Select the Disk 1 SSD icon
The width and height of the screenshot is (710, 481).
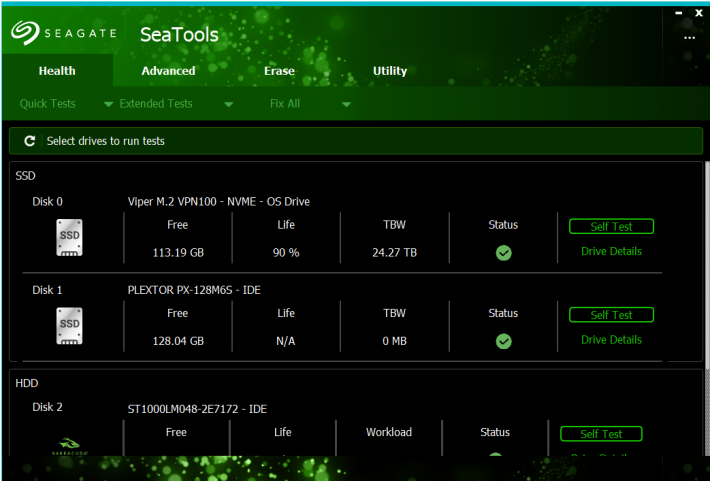[69, 326]
